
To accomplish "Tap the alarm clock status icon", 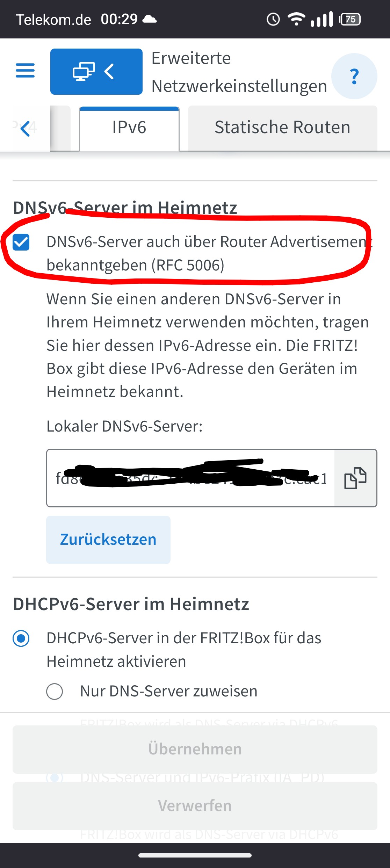I will point(273,19).
